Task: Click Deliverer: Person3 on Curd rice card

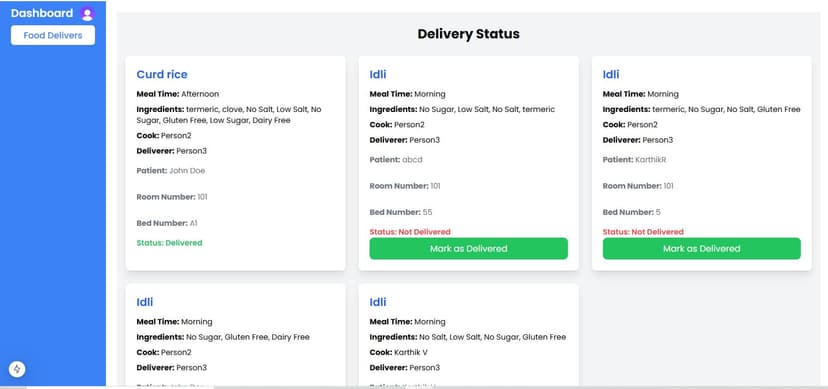Action: tap(172, 151)
